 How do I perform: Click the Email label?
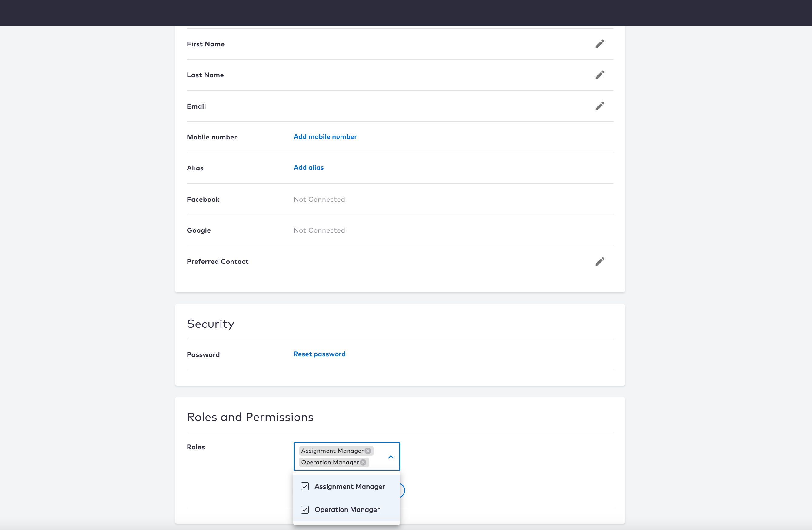[196, 106]
